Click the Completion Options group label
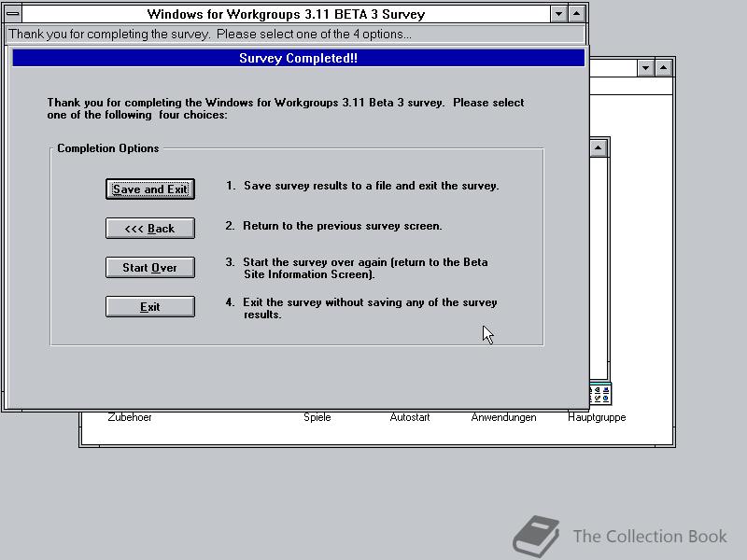Image resolution: width=747 pixels, height=560 pixels. click(108, 148)
